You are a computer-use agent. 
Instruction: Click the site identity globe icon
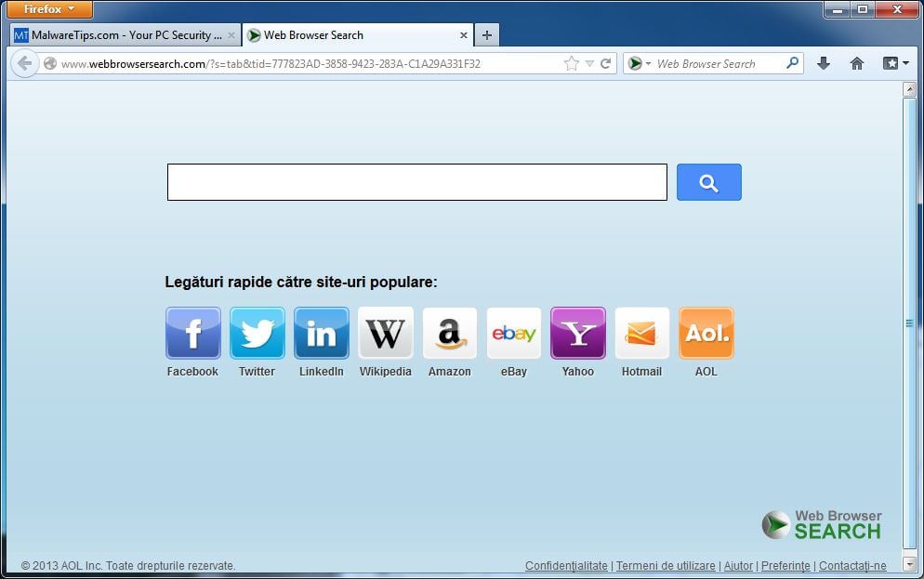coord(50,63)
